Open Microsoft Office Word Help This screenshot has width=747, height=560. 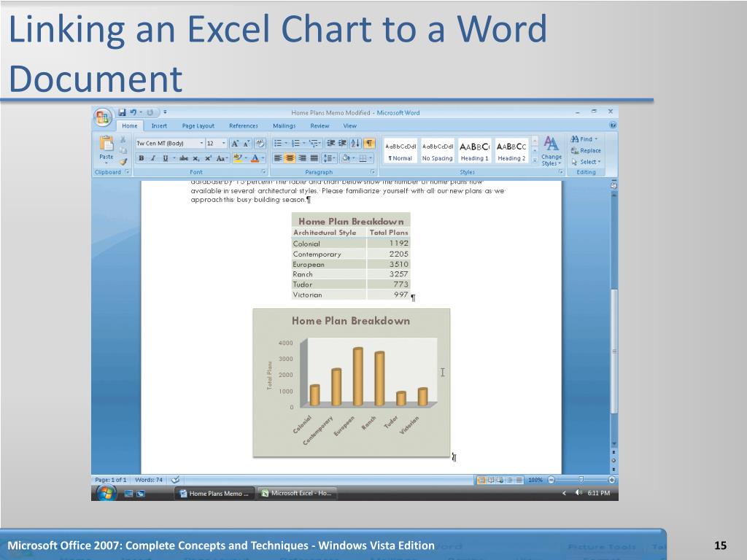613,125
